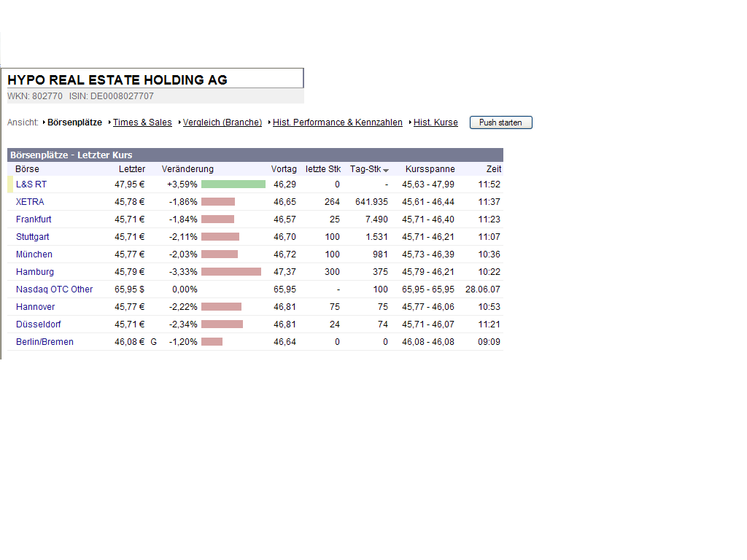
Task: Select the Nasdaq OTC Other entry
Action: (53, 289)
